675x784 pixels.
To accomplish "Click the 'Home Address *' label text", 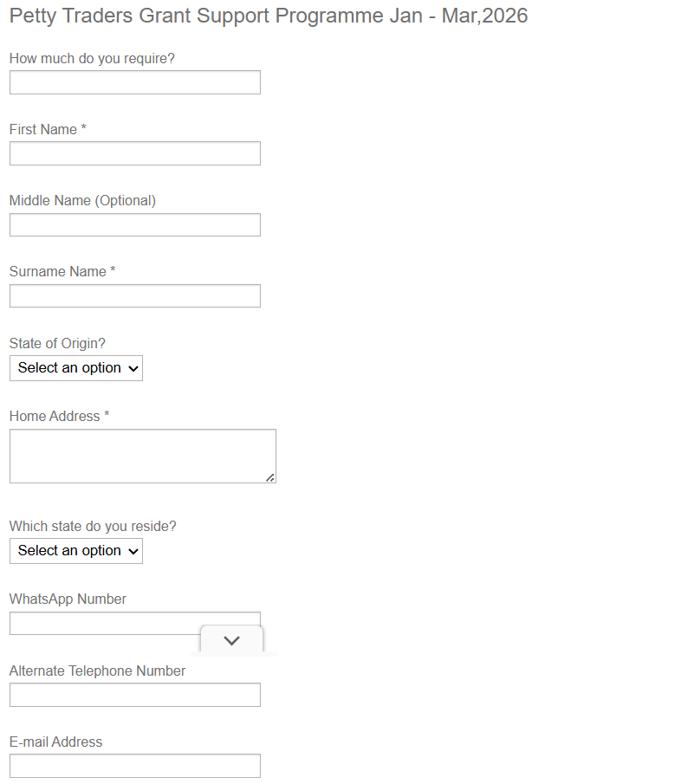I will coord(59,416).
